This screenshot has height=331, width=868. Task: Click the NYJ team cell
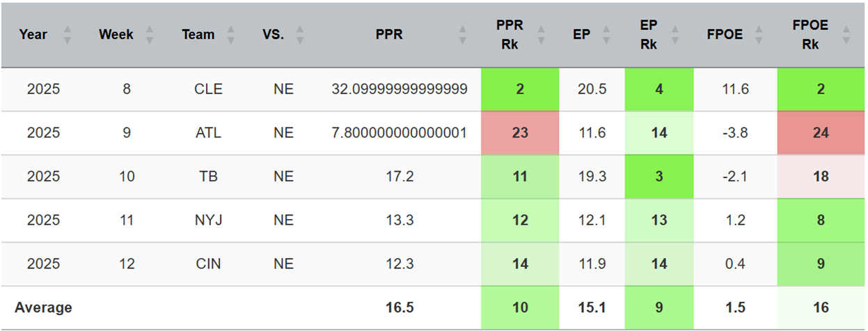(207, 220)
